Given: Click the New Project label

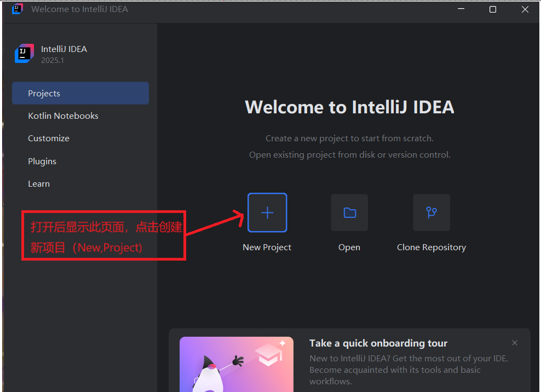Looking at the screenshot, I should (x=267, y=247).
